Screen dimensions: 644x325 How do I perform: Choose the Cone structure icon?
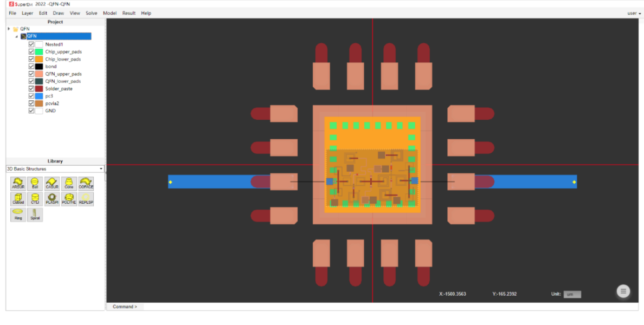pyautogui.click(x=69, y=183)
